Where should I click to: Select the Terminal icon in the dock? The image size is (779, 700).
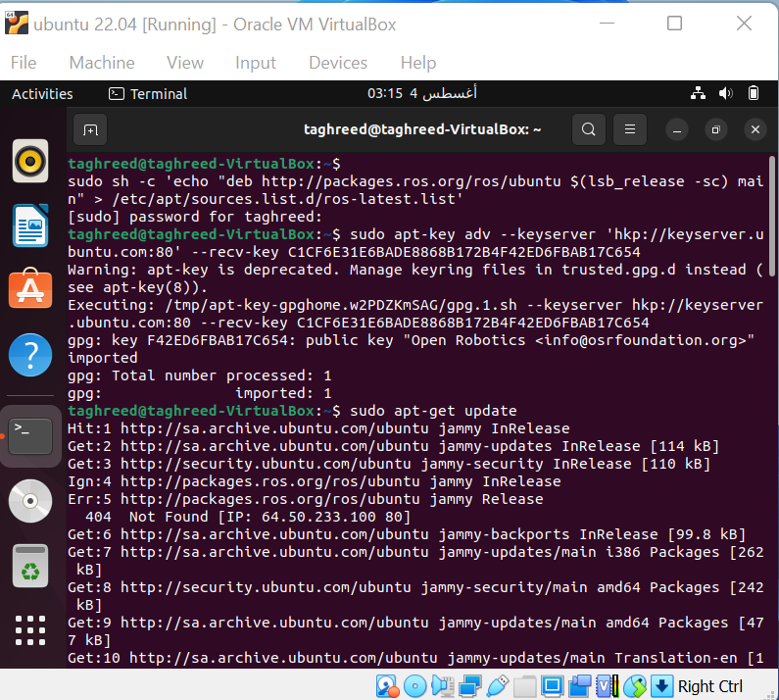pos(30,436)
